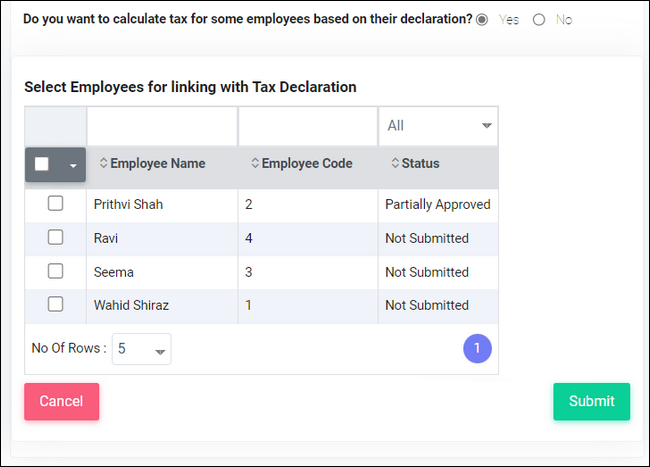The width and height of the screenshot is (650, 467).
Task: Focus the Employee Name filter field
Action: click(x=162, y=126)
